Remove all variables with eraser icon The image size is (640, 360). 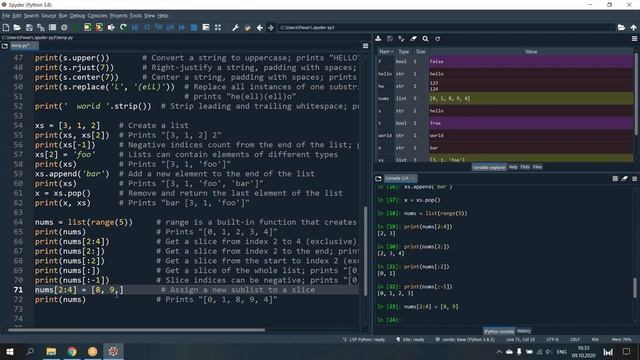pyautogui.click(x=413, y=38)
